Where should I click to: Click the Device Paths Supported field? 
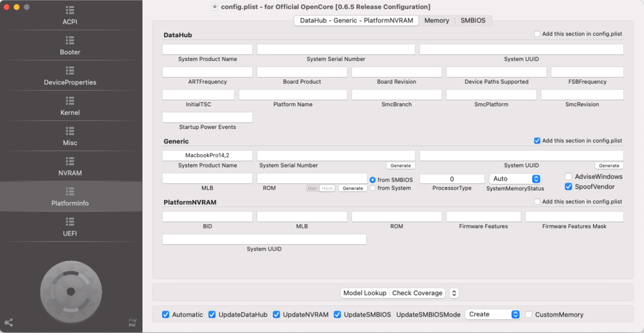(x=497, y=72)
